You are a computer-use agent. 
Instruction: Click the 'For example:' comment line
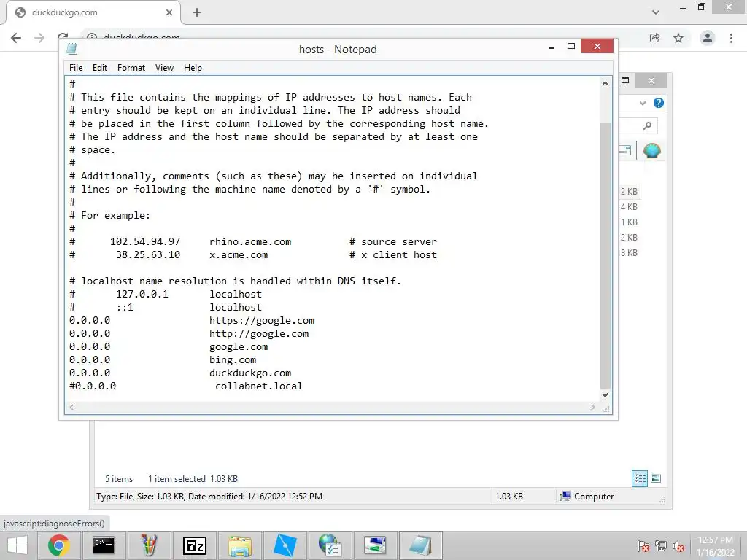coord(109,216)
